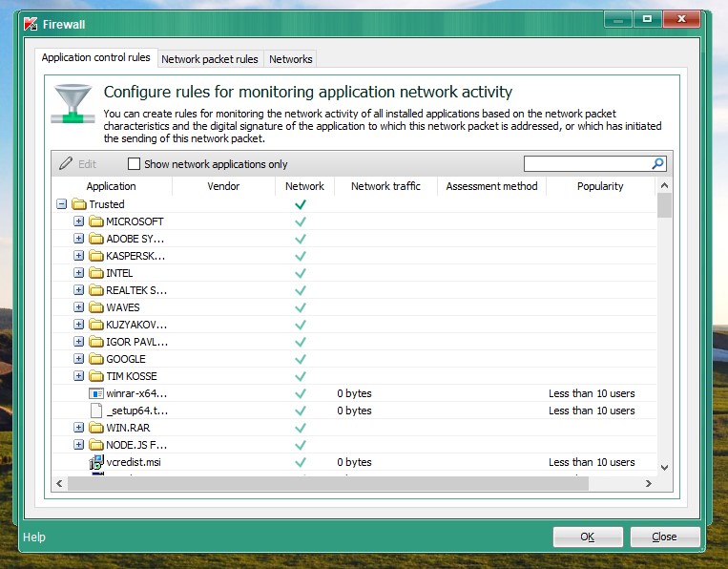
Task: Click the ADOBE SY... folder icon
Action: (96, 239)
